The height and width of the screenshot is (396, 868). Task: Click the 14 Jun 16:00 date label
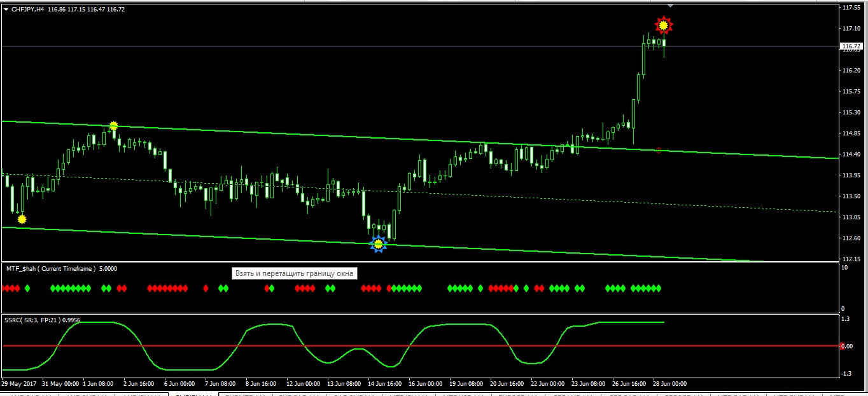click(384, 384)
